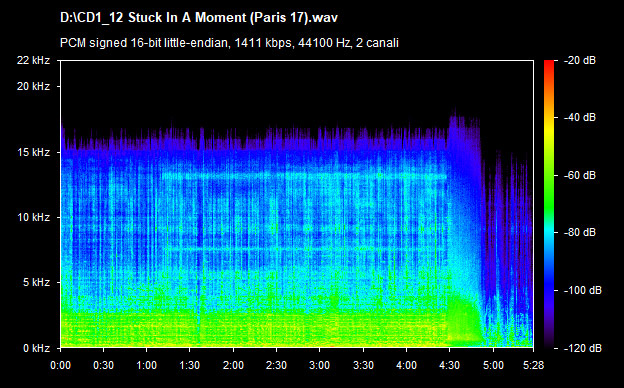The image size is (624, 388).
Task: Click the 0 kHz frequency axis label
Action: (x=36, y=348)
